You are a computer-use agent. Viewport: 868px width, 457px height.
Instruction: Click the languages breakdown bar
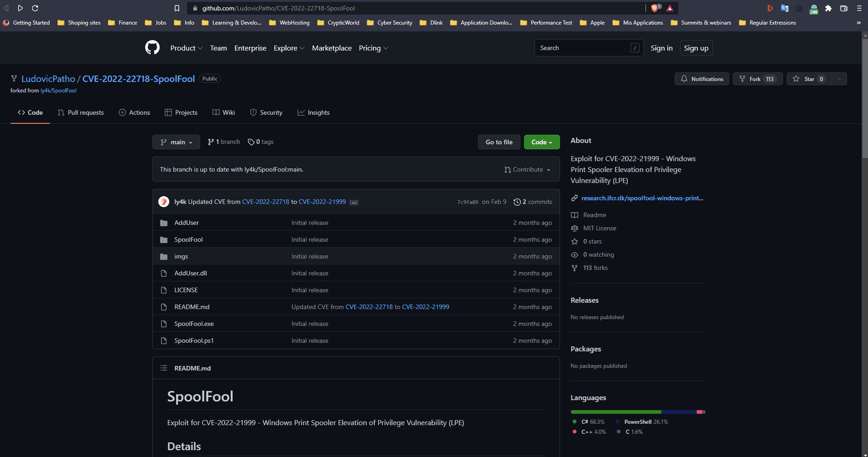638,412
